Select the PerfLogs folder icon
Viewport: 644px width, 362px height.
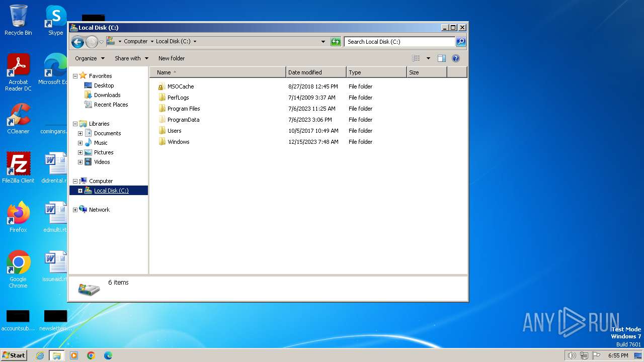pyautogui.click(x=162, y=98)
